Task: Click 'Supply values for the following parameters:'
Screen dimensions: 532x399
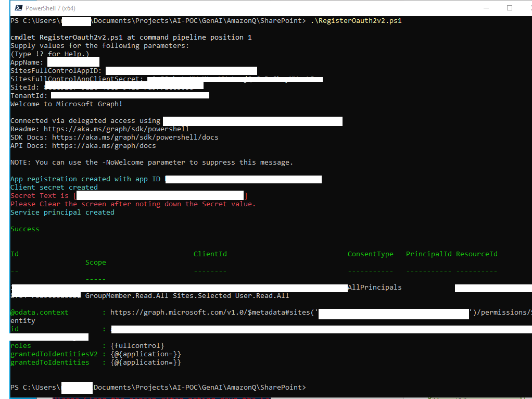Action: click(100, 45)
